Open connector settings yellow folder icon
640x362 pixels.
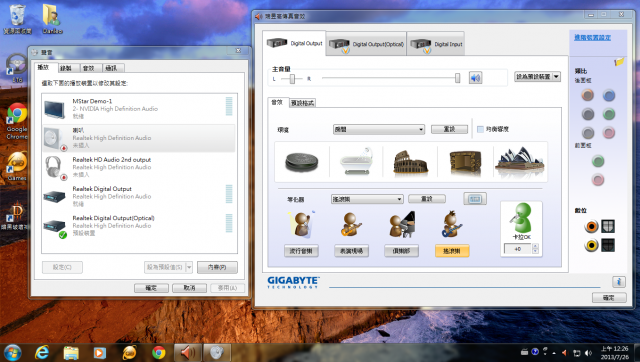coord(619,62)
